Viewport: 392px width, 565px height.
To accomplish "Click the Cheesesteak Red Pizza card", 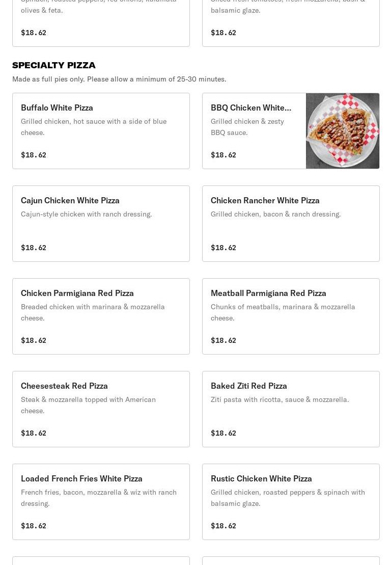I will click(x=101, y=409).
